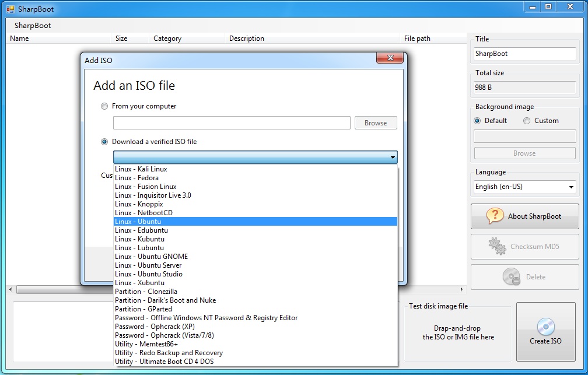Click the SharpBoot title bar app icon
Viewport: 588px width, 375px height.
click(10, 9)
